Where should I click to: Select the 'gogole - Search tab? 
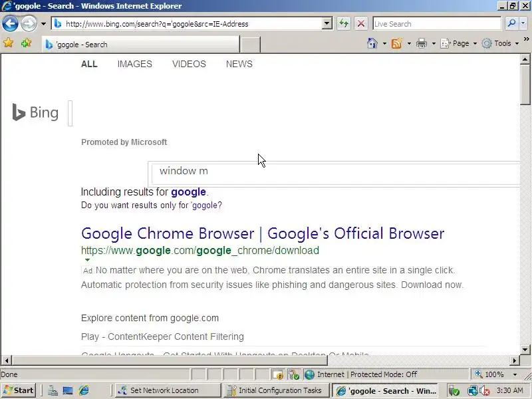click(140, 45)
